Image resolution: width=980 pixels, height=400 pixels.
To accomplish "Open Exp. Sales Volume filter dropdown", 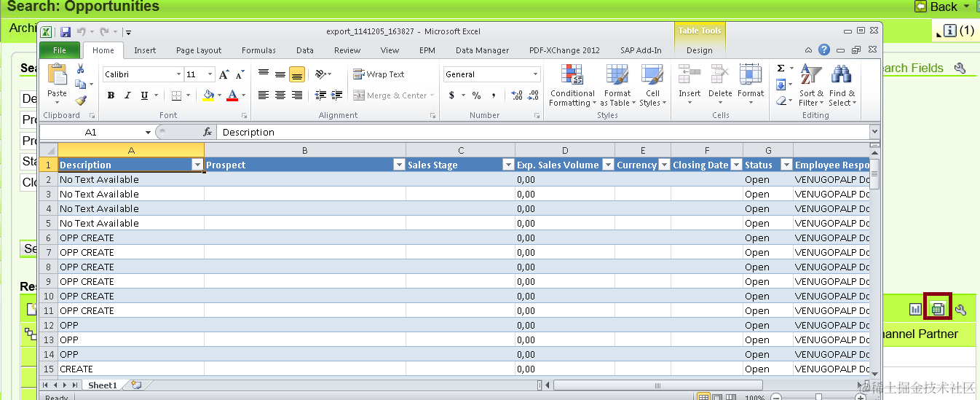I will [x=607, y=165].
